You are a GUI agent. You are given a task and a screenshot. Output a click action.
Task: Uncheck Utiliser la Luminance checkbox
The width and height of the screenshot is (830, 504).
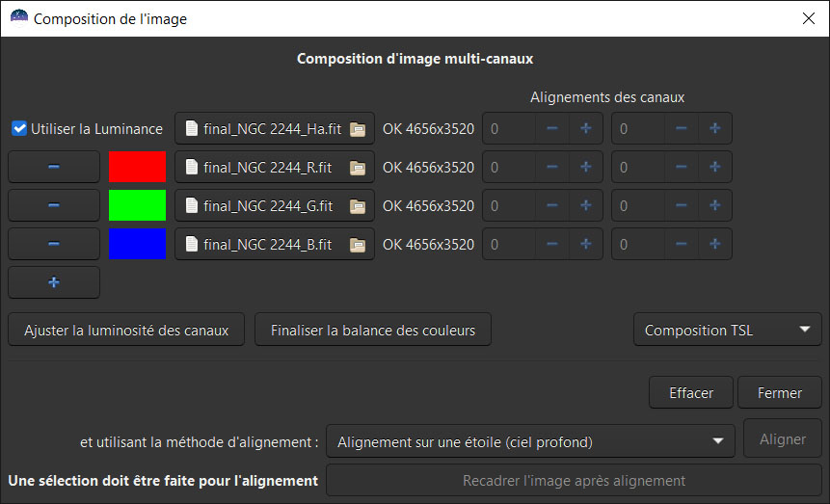pos(19,128)
